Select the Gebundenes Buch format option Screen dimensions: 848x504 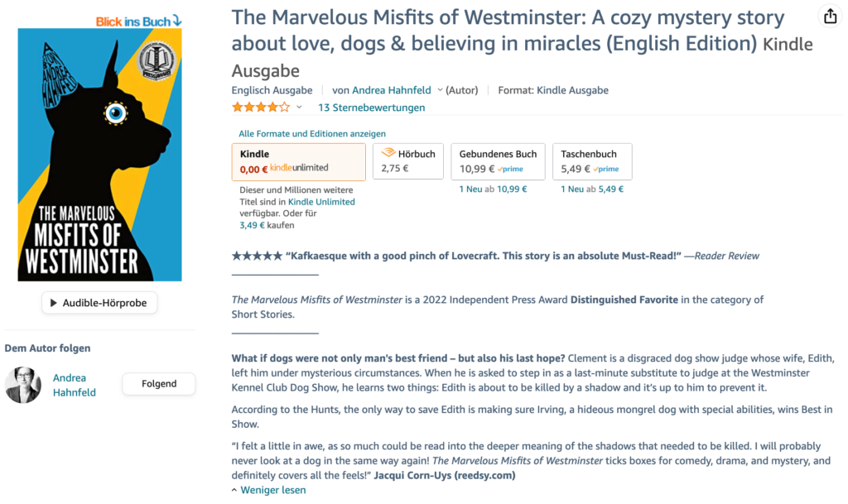coord(498,161)
